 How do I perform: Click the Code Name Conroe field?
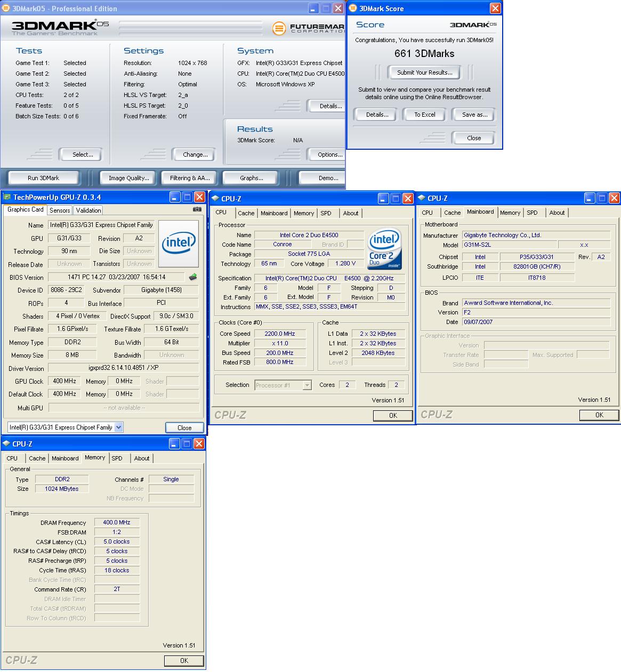click(282, 244)
